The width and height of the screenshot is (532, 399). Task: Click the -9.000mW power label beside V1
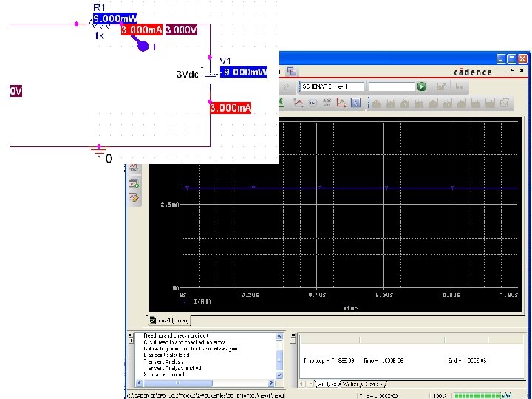pos(244,72)
